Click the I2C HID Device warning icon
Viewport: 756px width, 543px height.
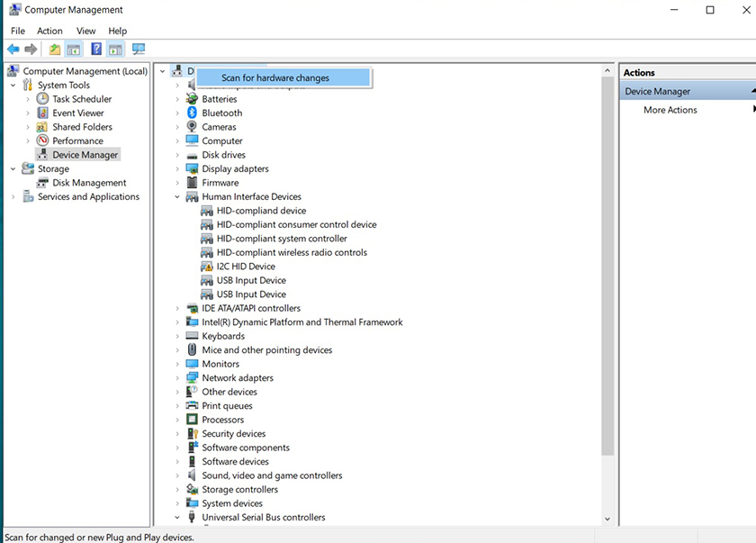tap(206, 267)
